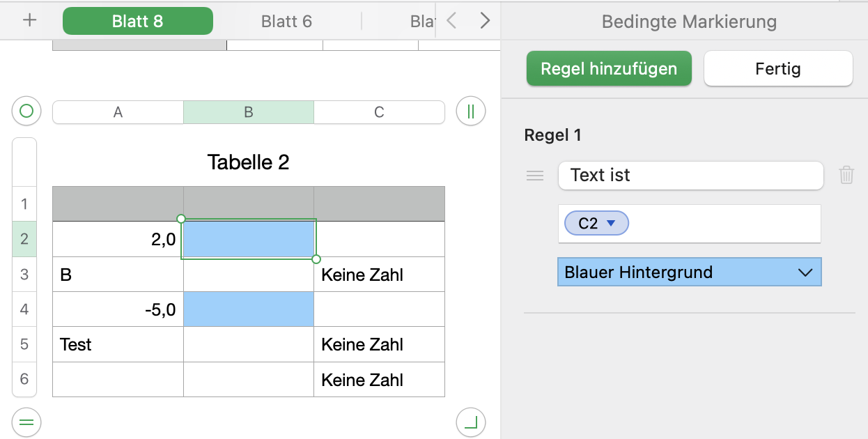The width and height of the screenshot is (868, 439).
Task: Click the table resize corner handle
Action: (x=471, y=422)
